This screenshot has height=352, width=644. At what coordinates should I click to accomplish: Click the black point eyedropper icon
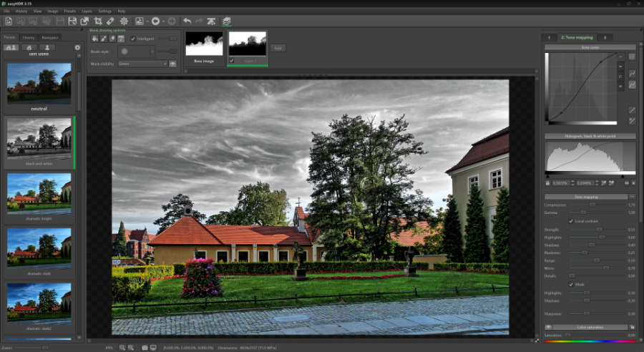(x=604, y=182)
